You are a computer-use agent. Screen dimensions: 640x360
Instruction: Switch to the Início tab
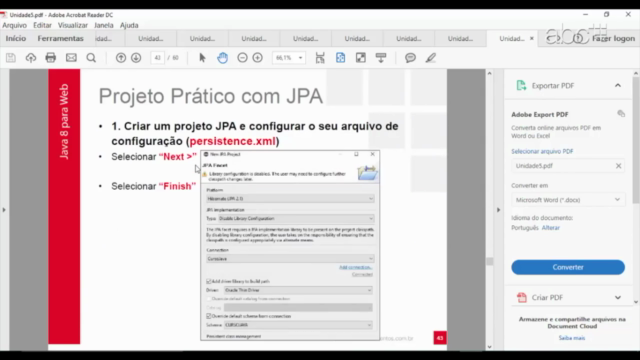(x=16, y=38)
